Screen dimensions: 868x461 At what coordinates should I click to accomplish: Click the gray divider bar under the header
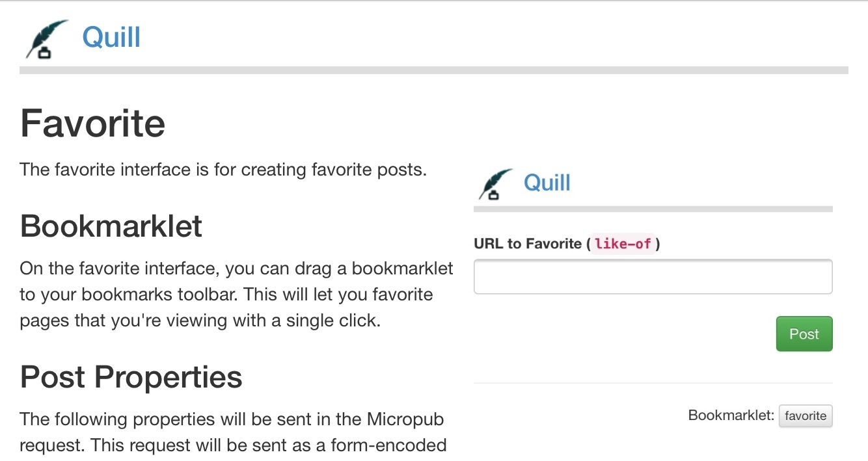[x=434, y=70]
